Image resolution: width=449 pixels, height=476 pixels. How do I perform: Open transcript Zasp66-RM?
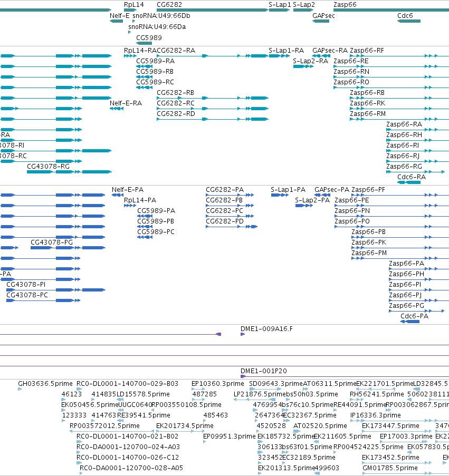368,114
